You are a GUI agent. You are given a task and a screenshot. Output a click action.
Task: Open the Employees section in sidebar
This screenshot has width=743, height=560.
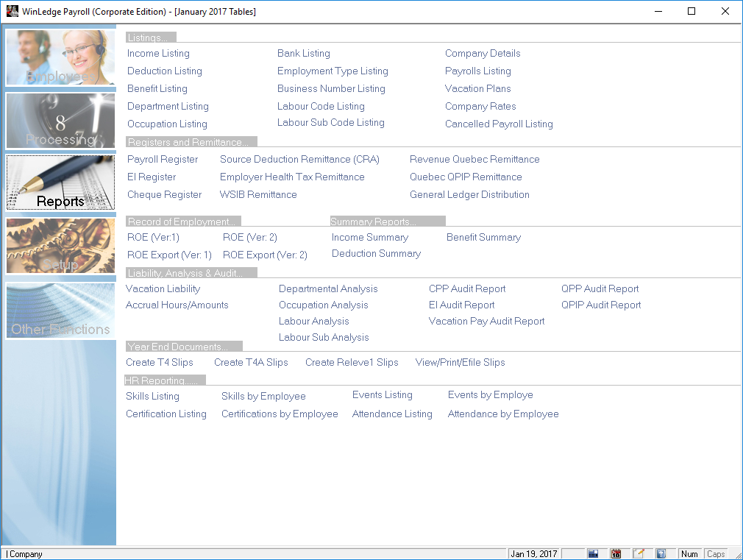(60, 57)
